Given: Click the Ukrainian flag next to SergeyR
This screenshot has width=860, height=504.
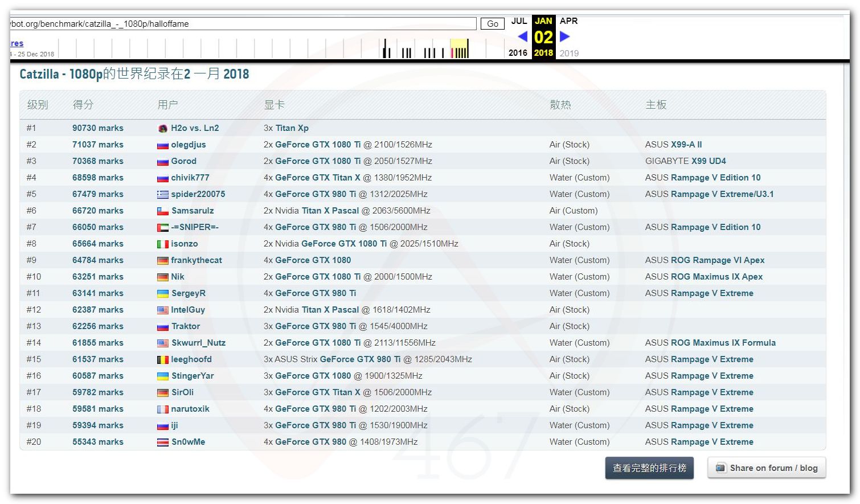Looking at the screenshot, I should [x=163, y=294].
